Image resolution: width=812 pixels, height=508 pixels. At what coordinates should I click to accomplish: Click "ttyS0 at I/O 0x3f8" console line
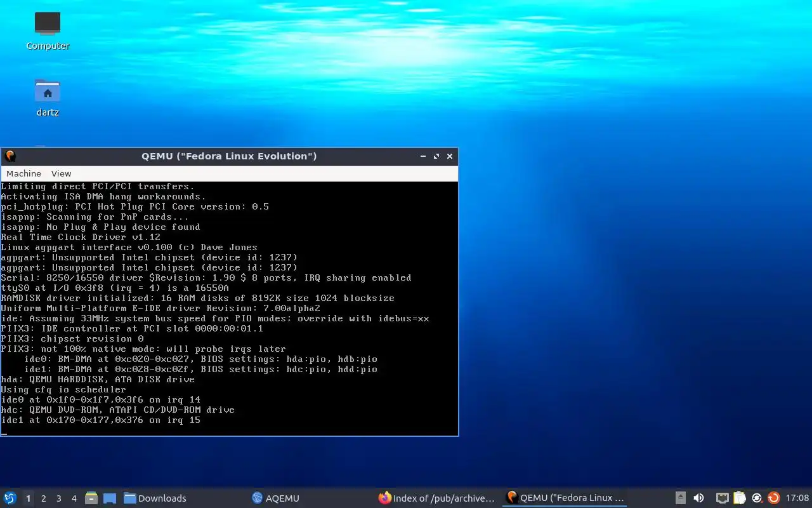115,288
